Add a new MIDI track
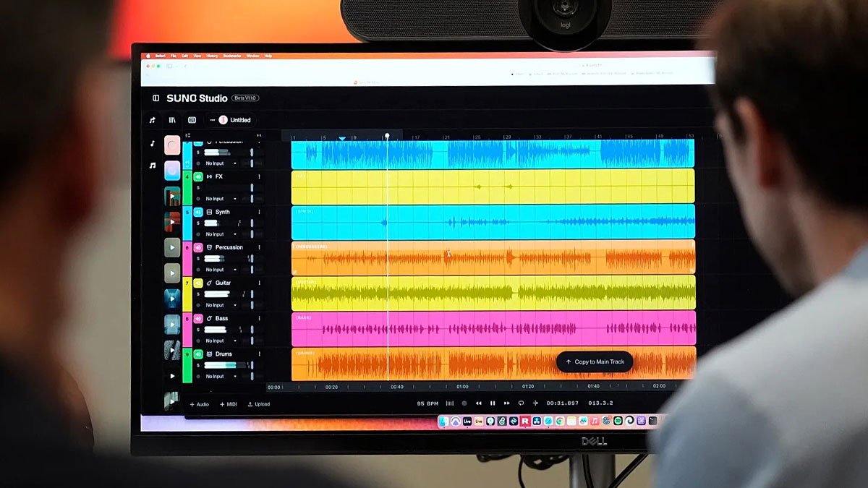This screenshot has height=488, width=868. pyautogui.click(x=228, y=404)
